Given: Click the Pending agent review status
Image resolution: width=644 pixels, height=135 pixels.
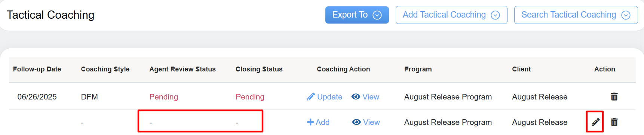Looking at the screenshot, I should click(164, 96).
